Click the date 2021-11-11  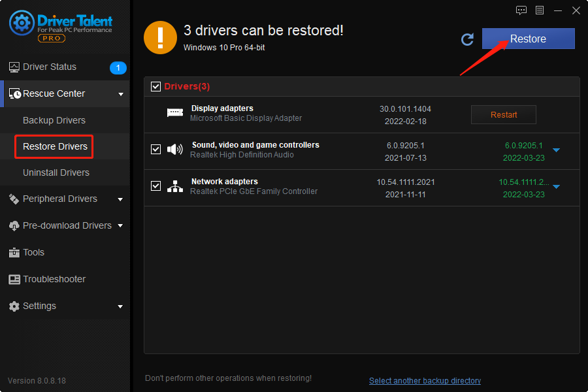click(x=405, y=195)
